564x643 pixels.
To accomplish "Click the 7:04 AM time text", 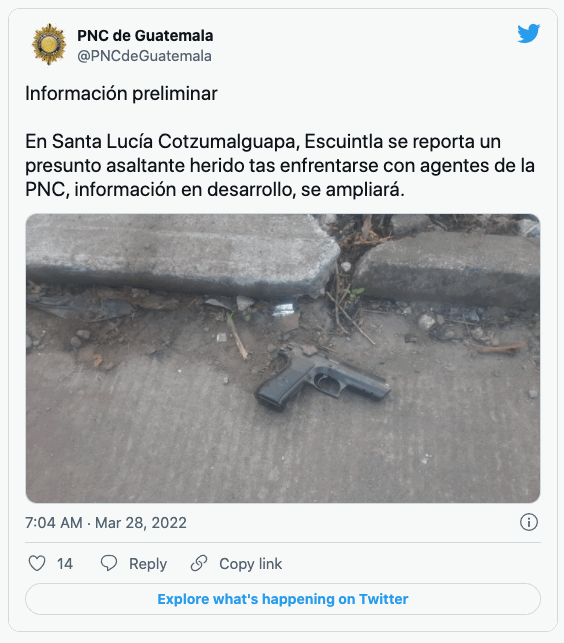I will click(x=54, y=523).
